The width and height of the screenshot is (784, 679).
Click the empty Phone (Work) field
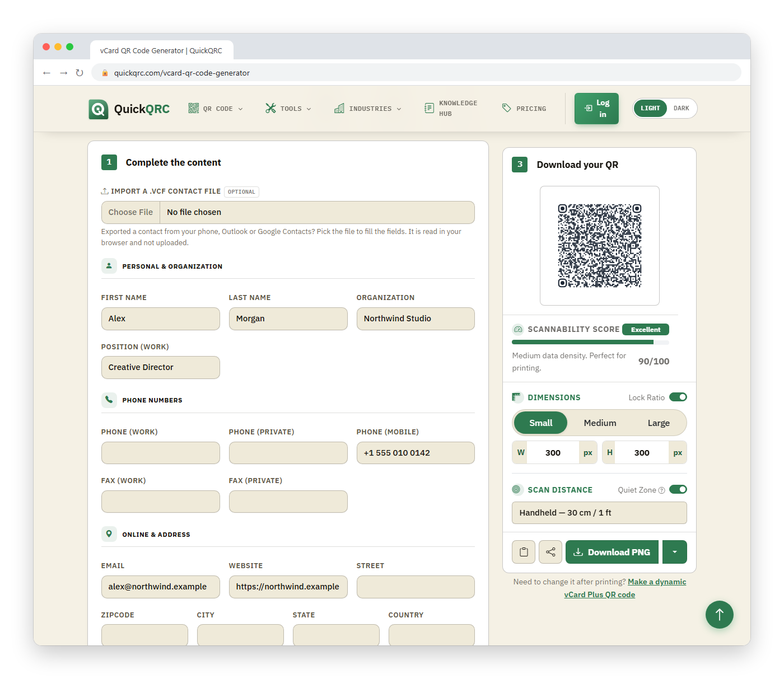[160, 453]
